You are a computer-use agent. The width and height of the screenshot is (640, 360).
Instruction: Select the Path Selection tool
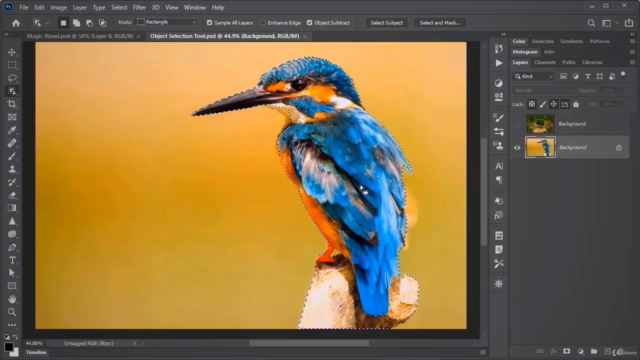12,273
